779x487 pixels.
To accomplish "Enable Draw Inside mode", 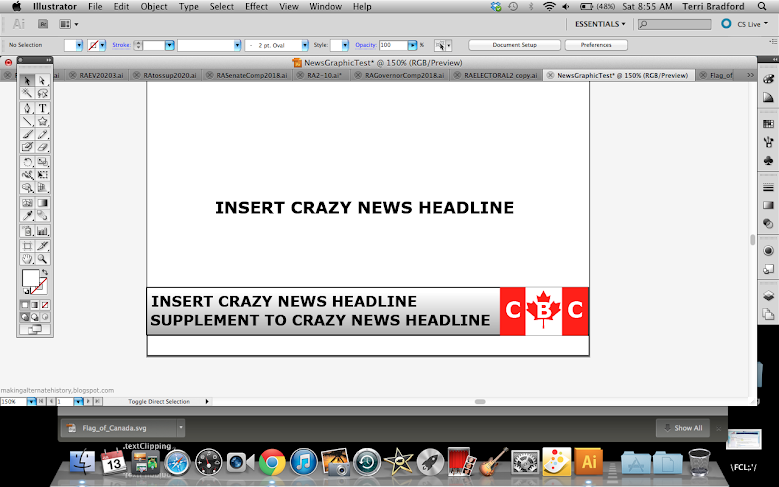I will (x=45, y=317).
